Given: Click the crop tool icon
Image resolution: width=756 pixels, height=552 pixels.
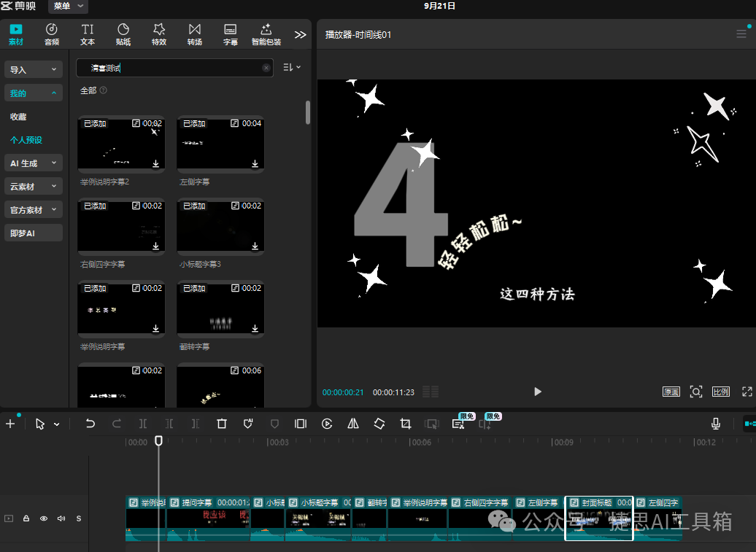Looking at the screenshot, I should (406, 424).
